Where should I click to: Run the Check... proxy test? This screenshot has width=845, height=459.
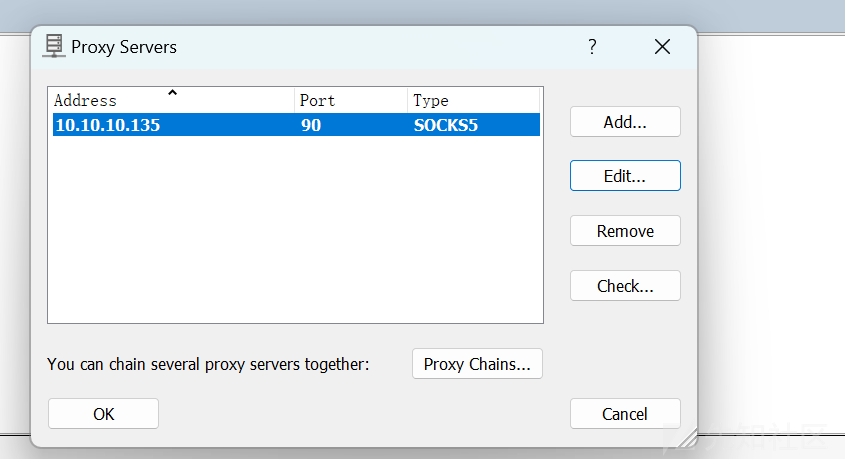click(x=625, y=286)
